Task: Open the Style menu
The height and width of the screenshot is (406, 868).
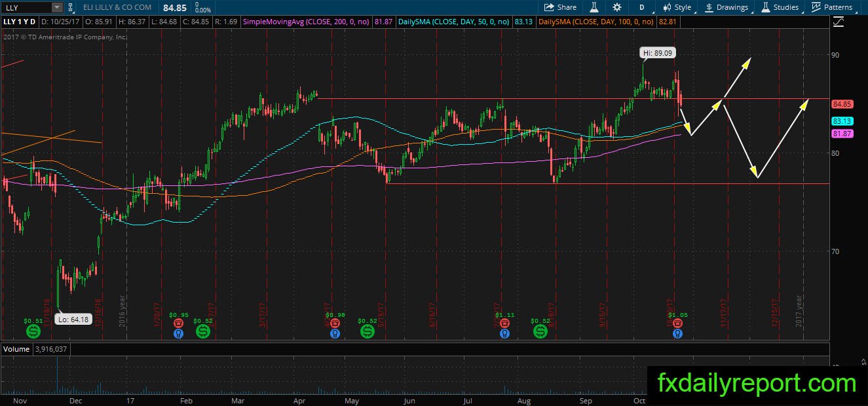Action: click(677, 7)
